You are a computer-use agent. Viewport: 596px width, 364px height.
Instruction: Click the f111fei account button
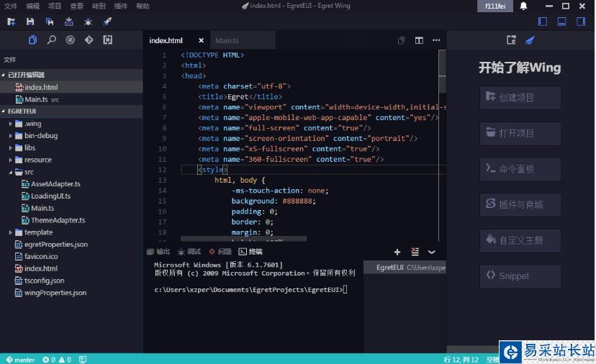[495, 6]
